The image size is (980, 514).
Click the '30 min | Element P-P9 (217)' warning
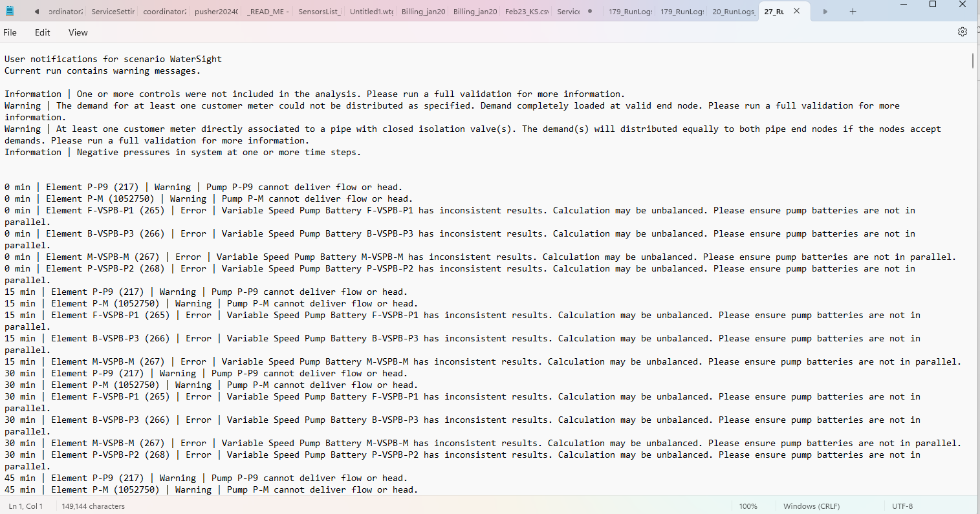[x=206, y=373]
